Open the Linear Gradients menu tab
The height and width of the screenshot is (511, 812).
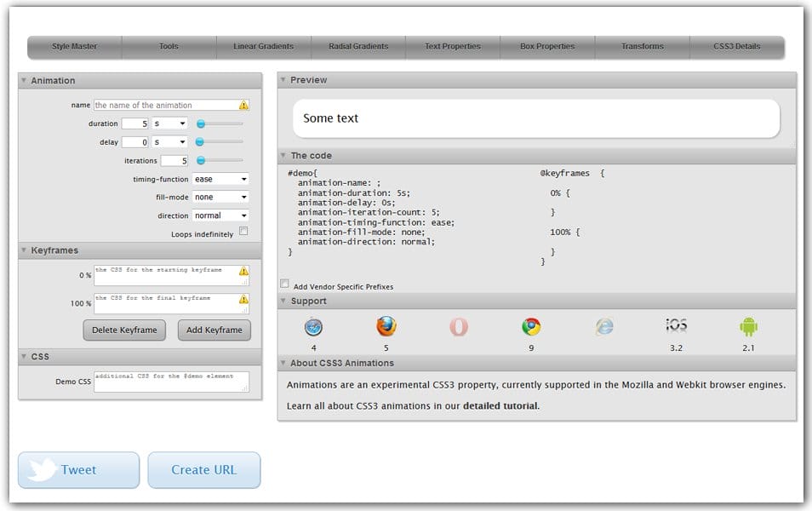pos(263,47)
